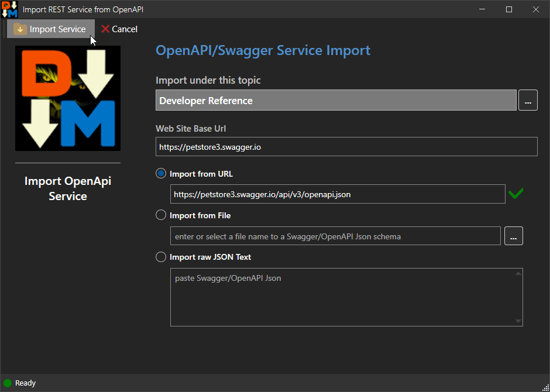550x392 pixels.
Task: Browse for a Swagger schema file
Action: click(x=514, y=236)
